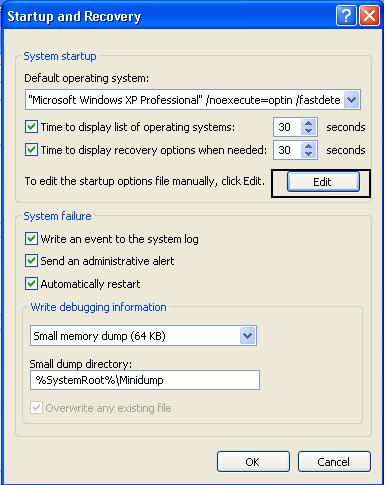
Task: Close the Startup and Recovery dialog
Action: point(369,16)
